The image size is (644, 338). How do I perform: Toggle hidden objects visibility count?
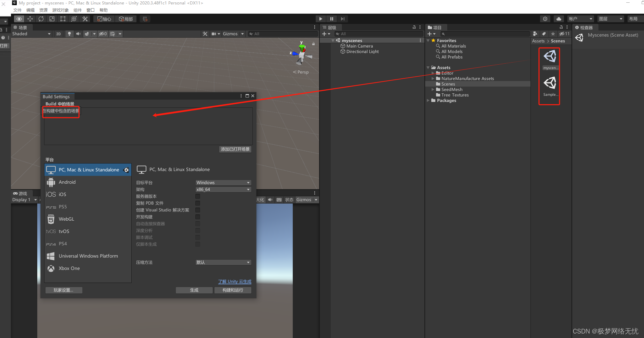tap(103, 34)
